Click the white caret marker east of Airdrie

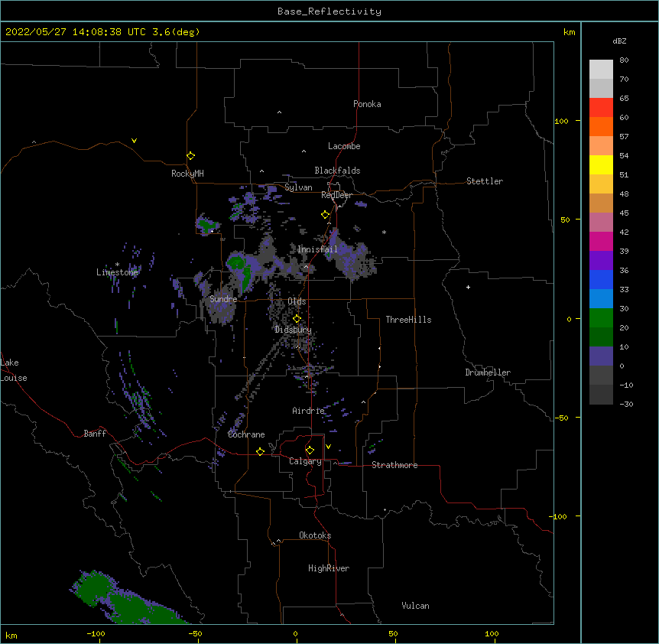(364, 402)
